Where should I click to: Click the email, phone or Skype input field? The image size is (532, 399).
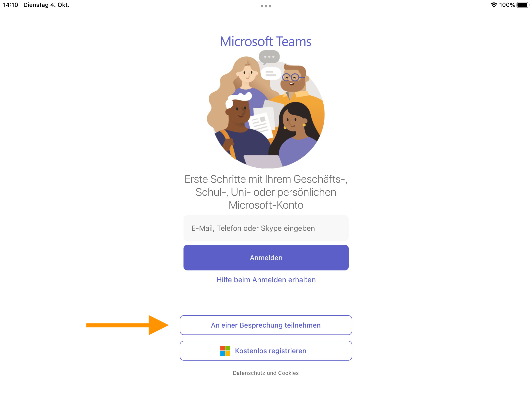coord(266,228)
